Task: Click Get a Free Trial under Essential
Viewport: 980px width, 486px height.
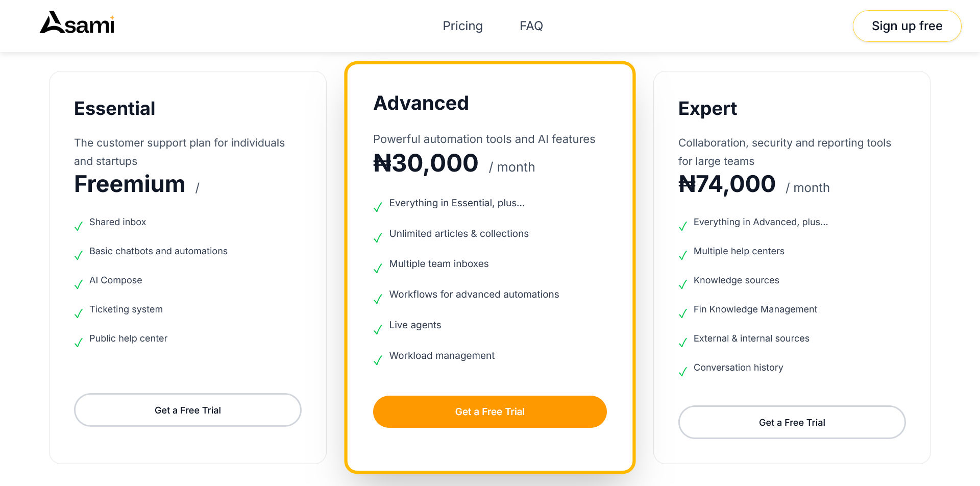Action: 188,410
